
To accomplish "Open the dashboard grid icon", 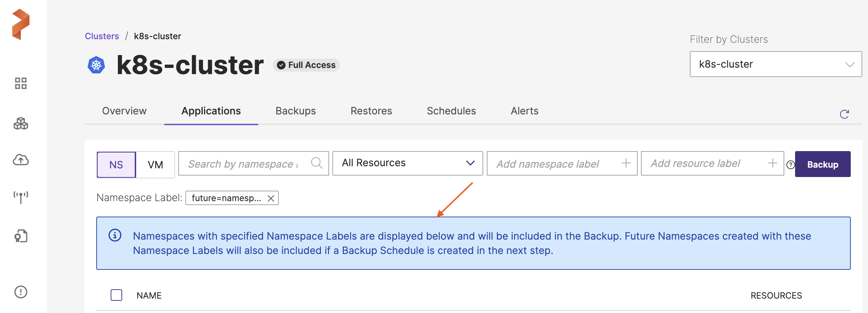I will (21, 83).
